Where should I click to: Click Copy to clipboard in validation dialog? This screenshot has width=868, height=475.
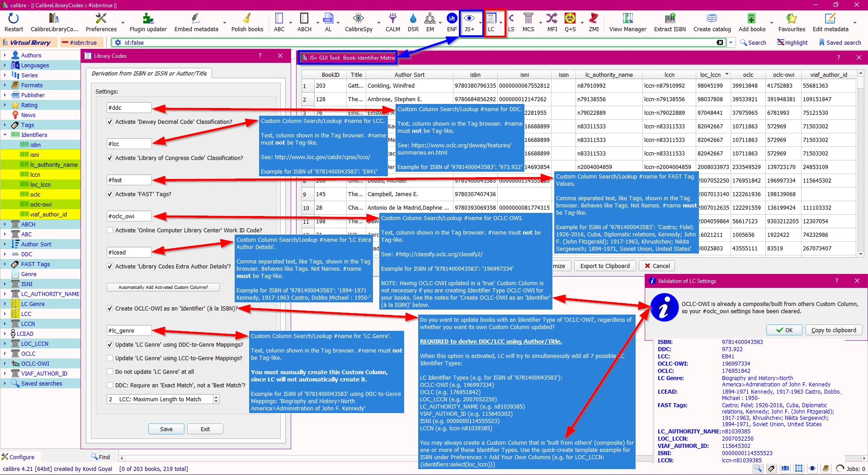(834, 330)
